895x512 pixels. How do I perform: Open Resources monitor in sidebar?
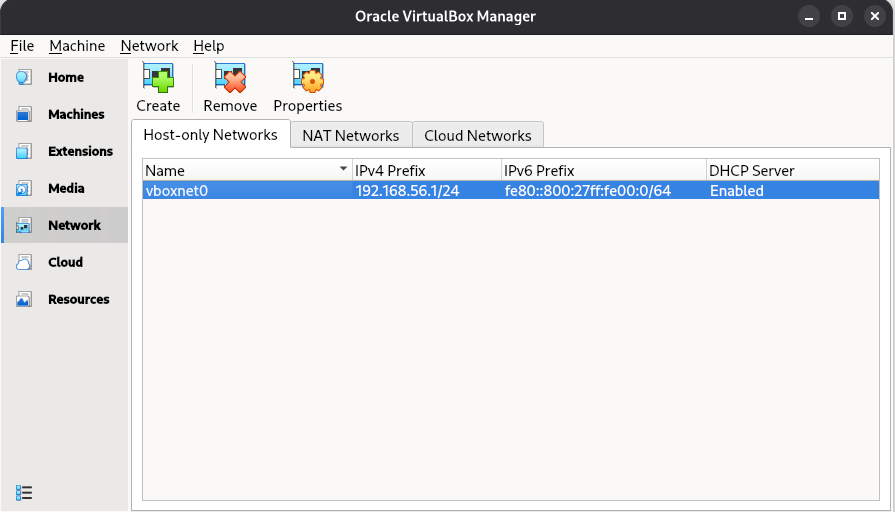pos(64,299)
